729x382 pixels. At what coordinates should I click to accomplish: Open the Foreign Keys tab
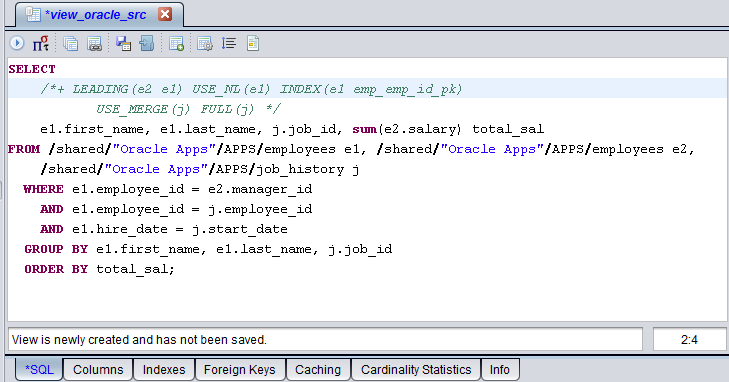[240, 369]
